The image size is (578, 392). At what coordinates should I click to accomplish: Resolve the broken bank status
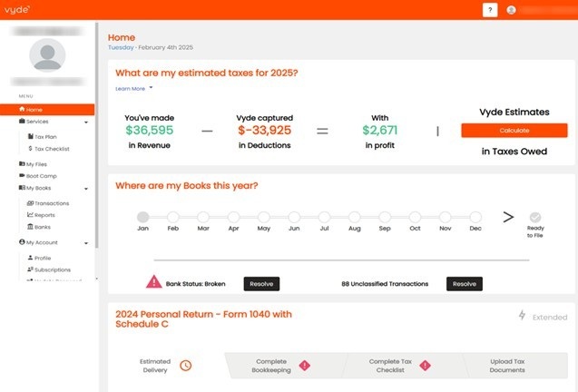pyautogui.click(x=261, y=284)
